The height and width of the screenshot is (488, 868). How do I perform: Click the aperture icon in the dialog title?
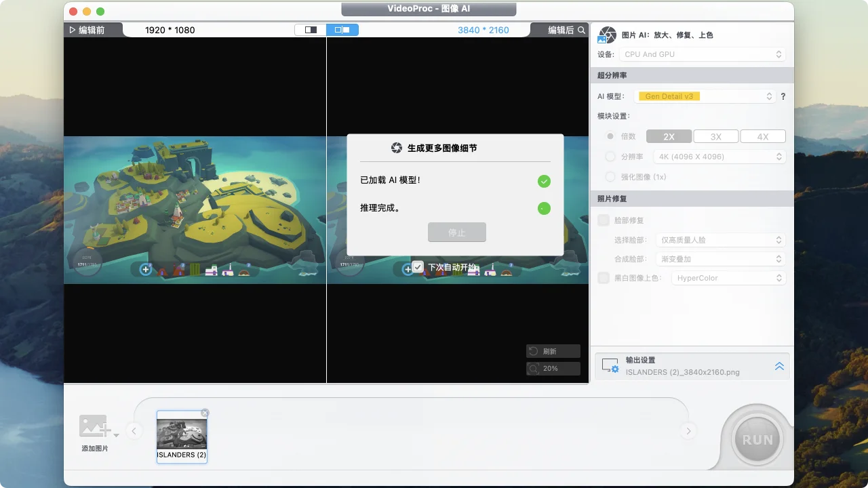[397, 148]
